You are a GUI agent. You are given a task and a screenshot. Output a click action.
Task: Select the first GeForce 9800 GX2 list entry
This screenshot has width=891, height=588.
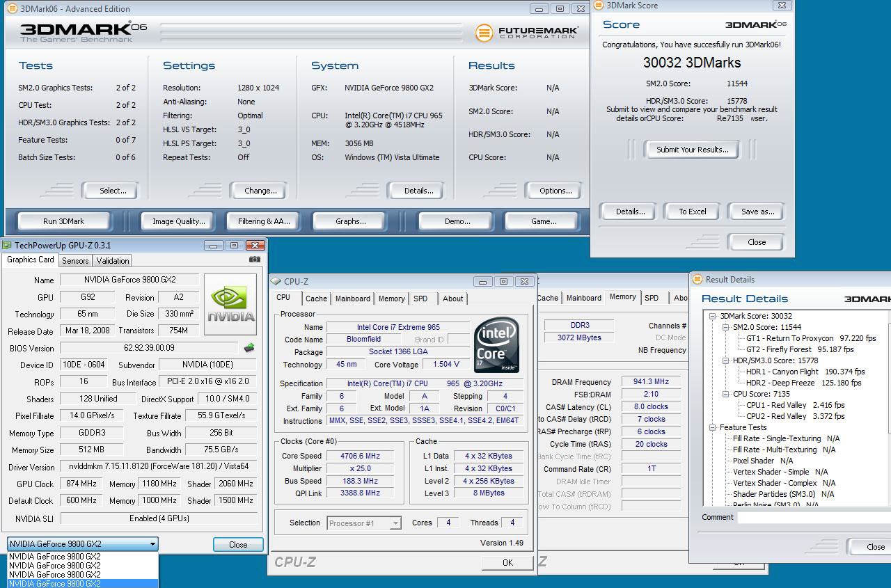pos(83,557)
